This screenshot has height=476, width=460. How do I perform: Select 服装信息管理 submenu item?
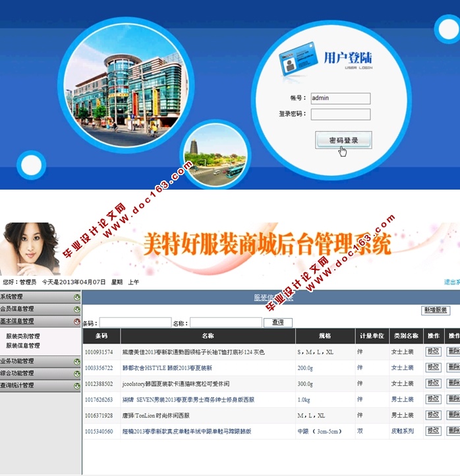tap(23, 346)
